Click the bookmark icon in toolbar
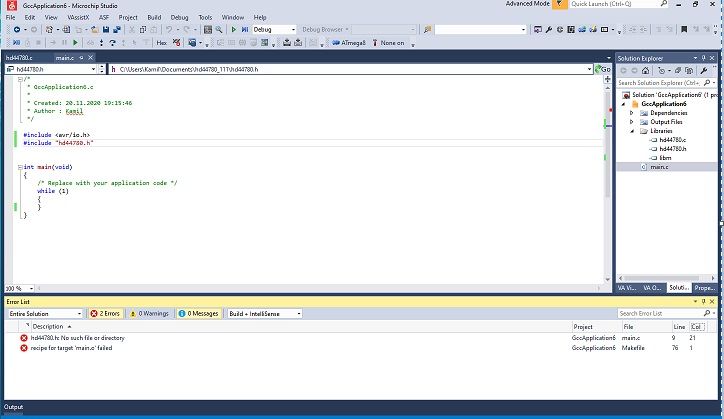Viewport: 724px width, 419px height. [684, 30]
